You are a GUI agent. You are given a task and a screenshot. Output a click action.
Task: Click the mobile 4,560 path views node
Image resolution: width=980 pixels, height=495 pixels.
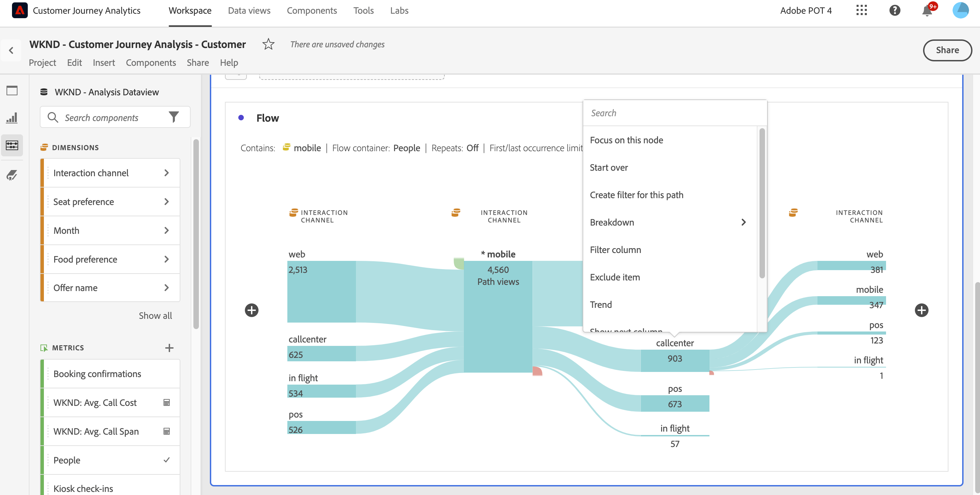pyautogui.click(x=498, y=316)
